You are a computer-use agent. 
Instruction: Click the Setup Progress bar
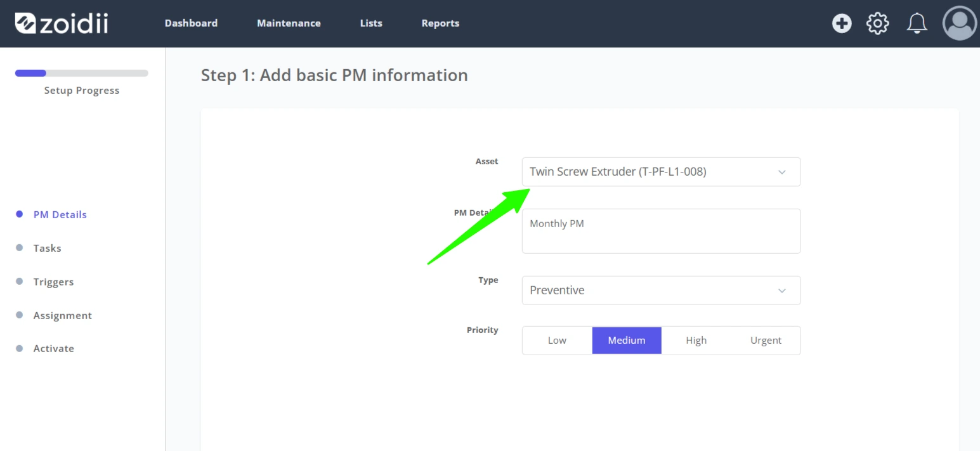81,73
